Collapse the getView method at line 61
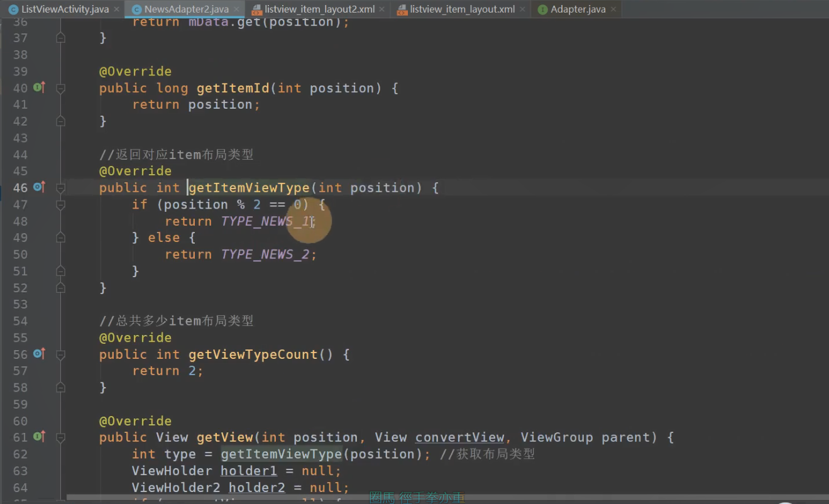The image size is (829, 504). [60, 437]
